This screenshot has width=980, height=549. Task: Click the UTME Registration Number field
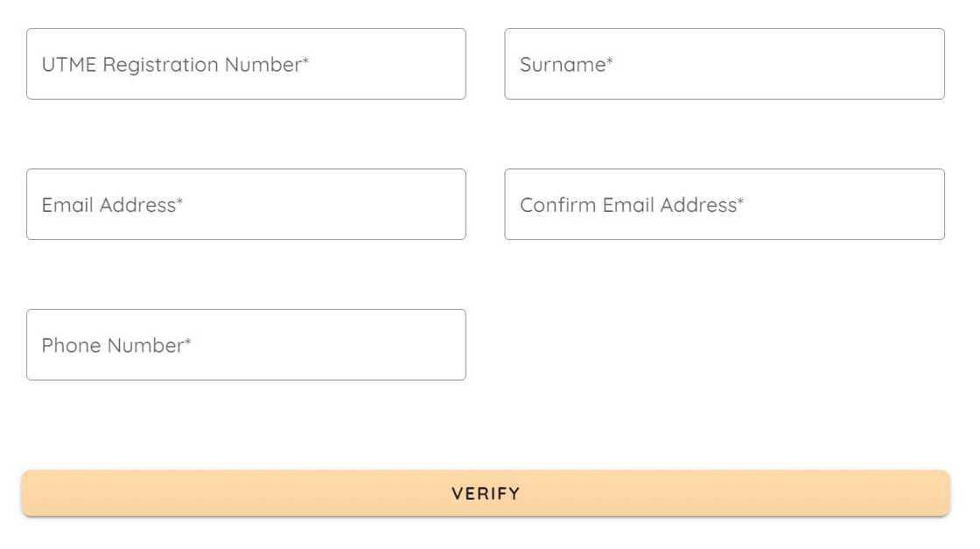tap(246, 64)
